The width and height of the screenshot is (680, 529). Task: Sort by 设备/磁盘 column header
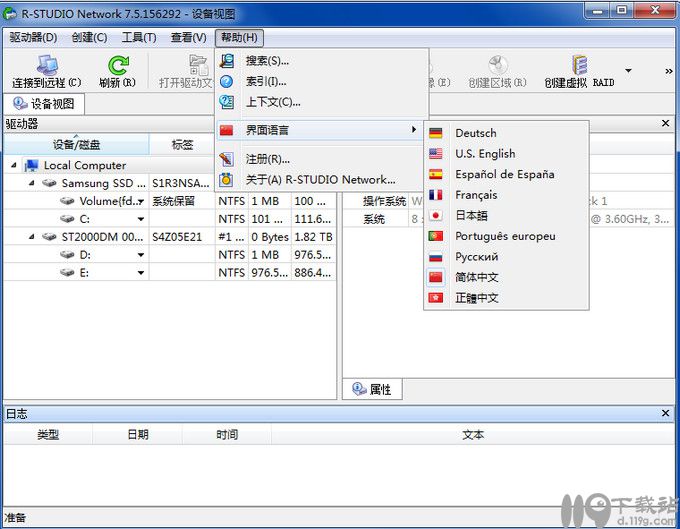(x=77, y=144)
